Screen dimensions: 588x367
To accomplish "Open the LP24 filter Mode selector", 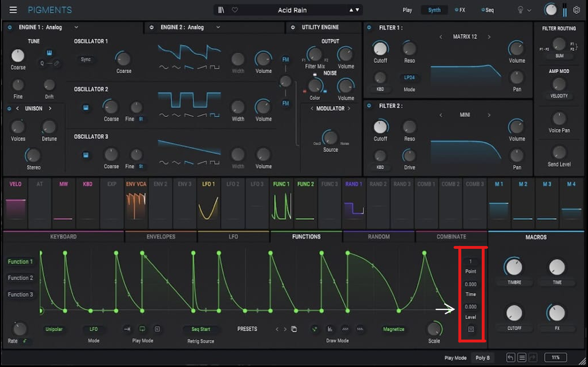I will point(409,78).
